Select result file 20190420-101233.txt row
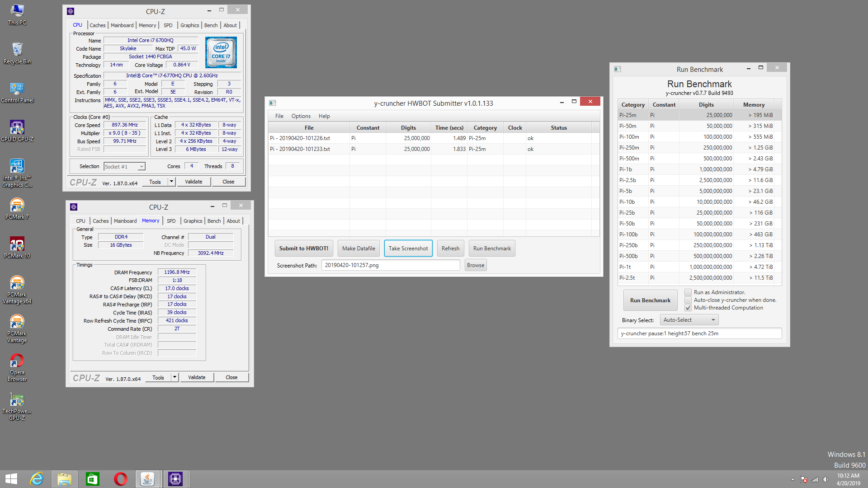868x488 pixels. (434, 149)
